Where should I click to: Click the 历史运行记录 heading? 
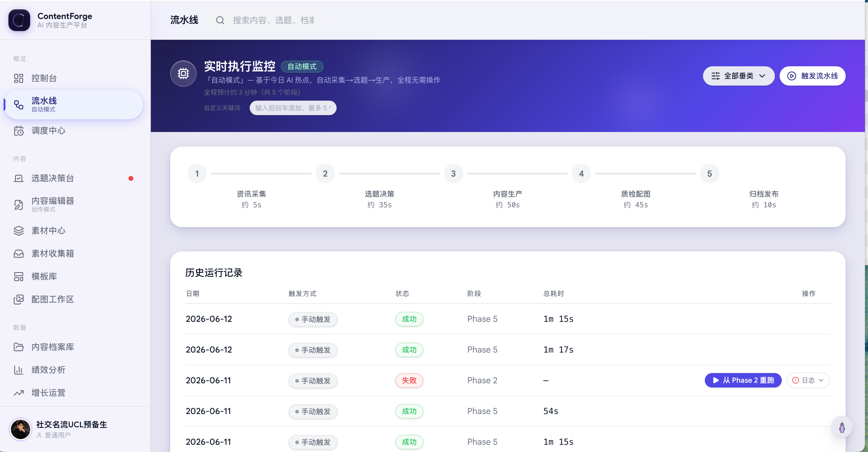pos(214,273)
